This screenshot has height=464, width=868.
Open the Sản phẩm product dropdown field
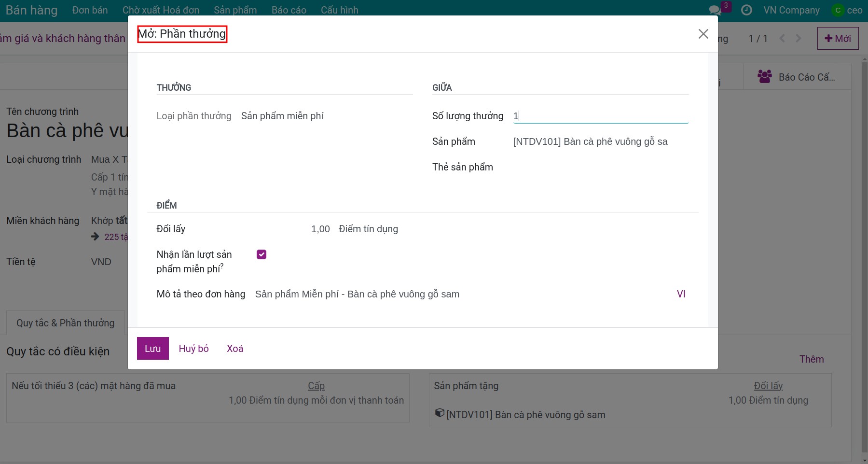point(600,141)
